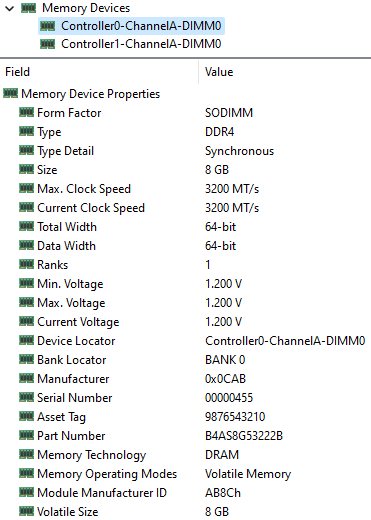This screenshot has height=520, width=371.
Task: Click the Form Factor row icon
Action: point(26,112)
